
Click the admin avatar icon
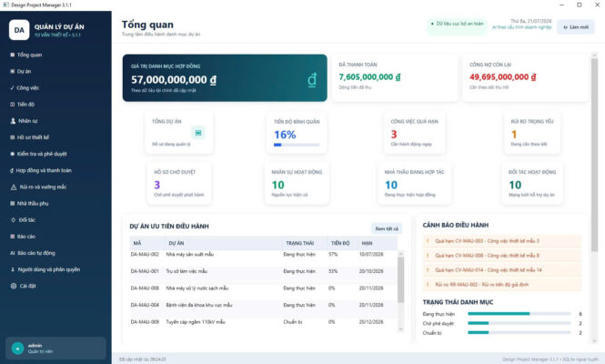tap(17, 349)
